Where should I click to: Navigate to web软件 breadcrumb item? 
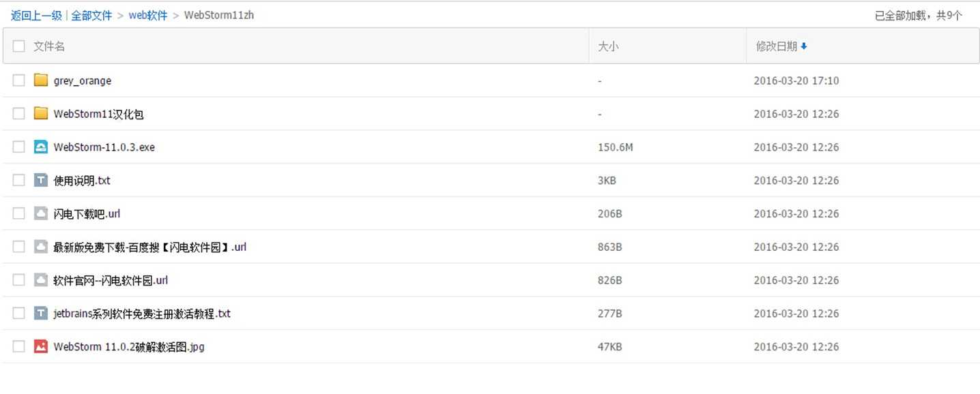tap(148, 15)
